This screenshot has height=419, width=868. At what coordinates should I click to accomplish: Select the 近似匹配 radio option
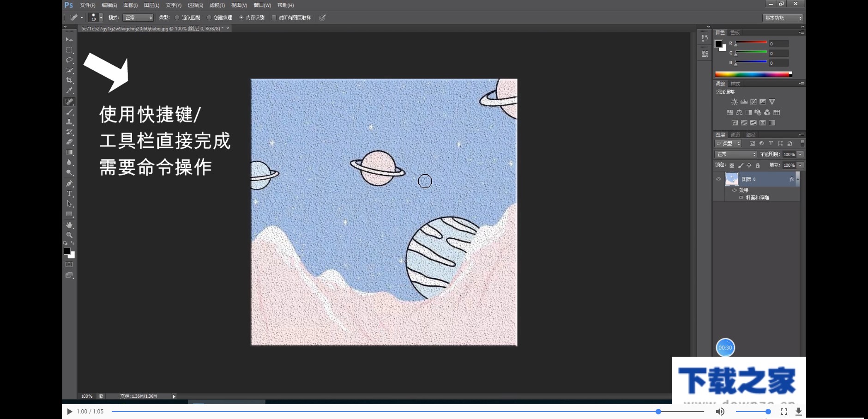coord(177,18)
